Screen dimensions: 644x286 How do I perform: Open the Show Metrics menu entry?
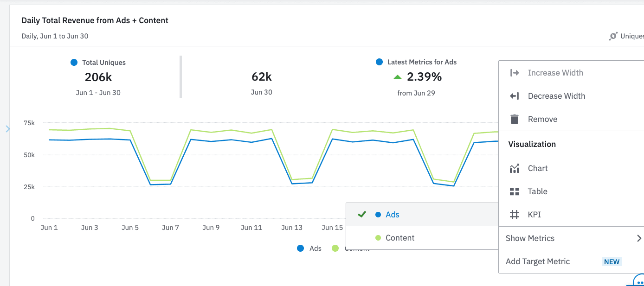click(x=530, y=238)
